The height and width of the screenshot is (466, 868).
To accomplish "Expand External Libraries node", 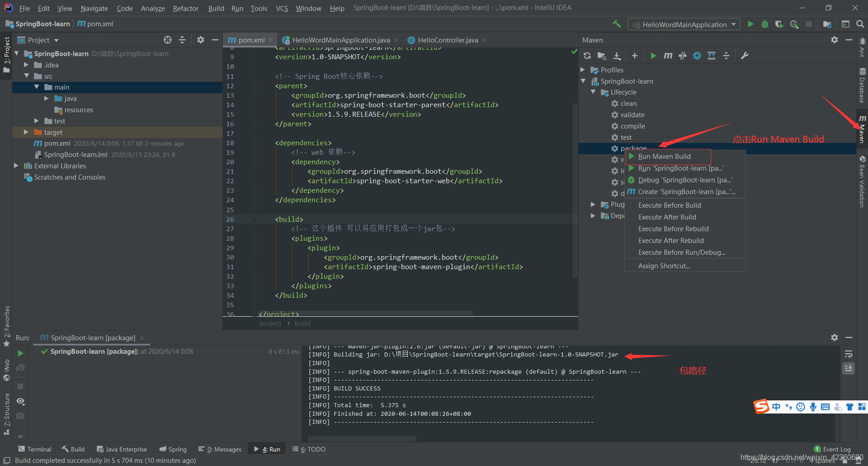I will pos(16,166).
